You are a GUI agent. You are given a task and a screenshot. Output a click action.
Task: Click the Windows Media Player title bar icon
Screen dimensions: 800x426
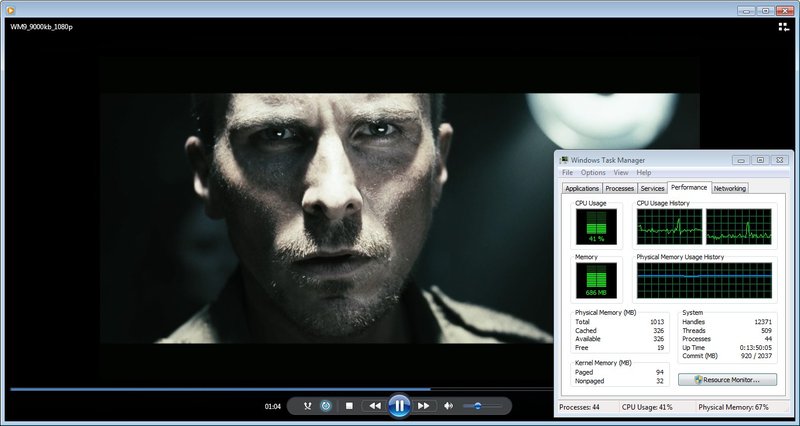click(x=10, y=10)
